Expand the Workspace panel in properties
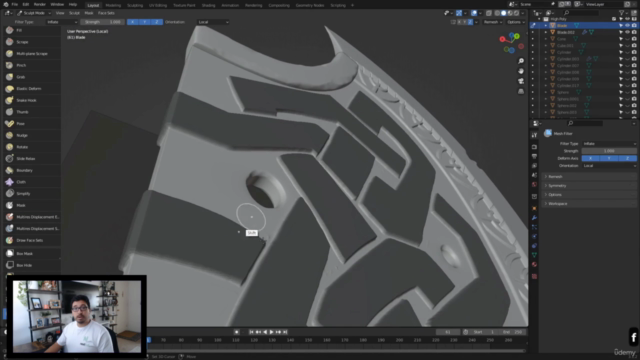This screenshot has width=640, height=360. pos(590,204)
